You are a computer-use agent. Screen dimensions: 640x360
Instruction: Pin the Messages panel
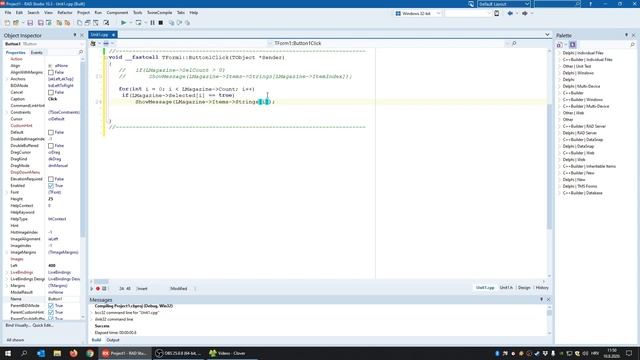[x=542, y=300]
